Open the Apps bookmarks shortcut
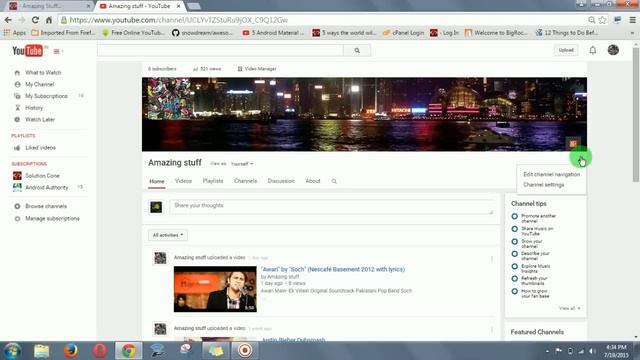This screenshot has width=640, height=360. coord(15,33)
